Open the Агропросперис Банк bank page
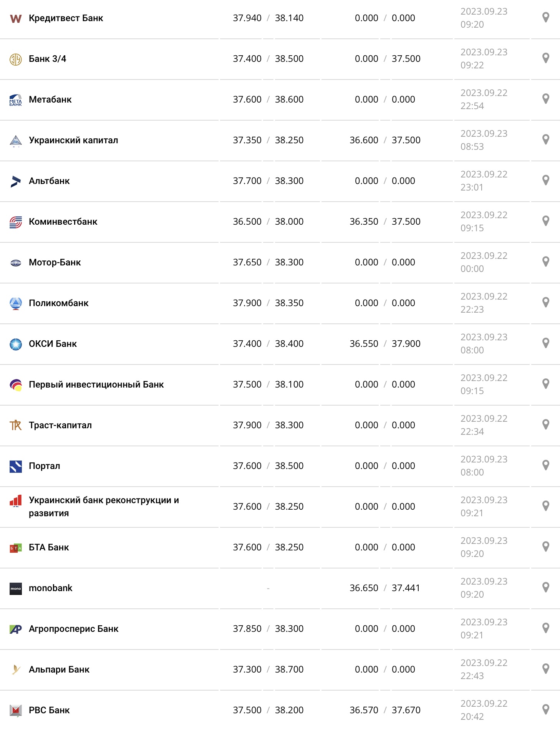The height and width of the screenshot is (729, 560). pos(74,628)
